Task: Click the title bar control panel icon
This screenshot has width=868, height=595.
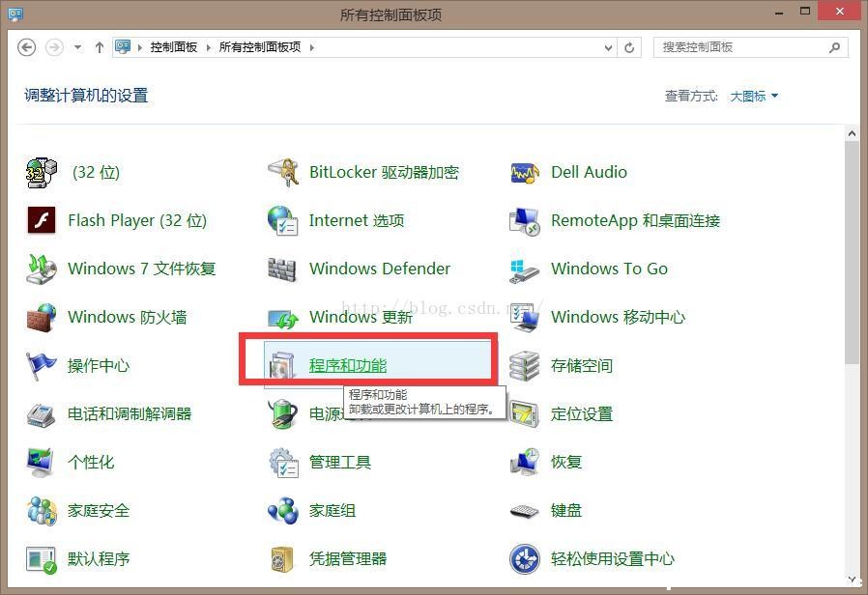Action: click(x=15, y=14)
